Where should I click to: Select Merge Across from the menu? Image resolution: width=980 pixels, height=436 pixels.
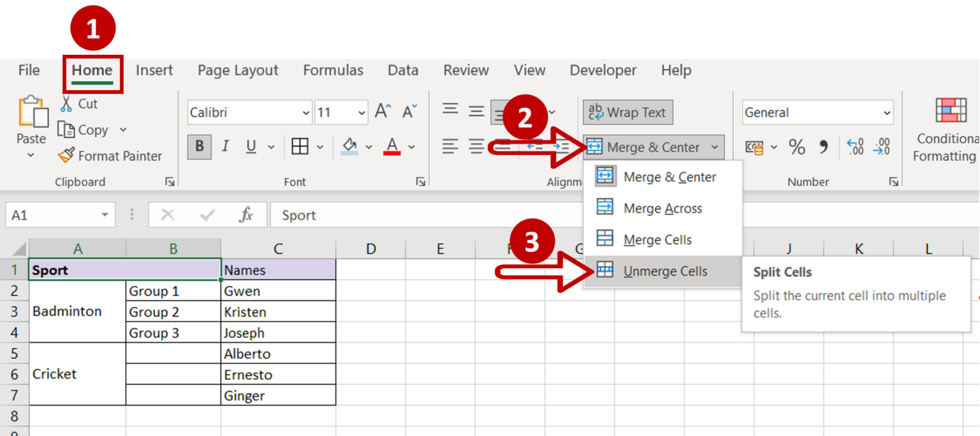tap(664, 207)
